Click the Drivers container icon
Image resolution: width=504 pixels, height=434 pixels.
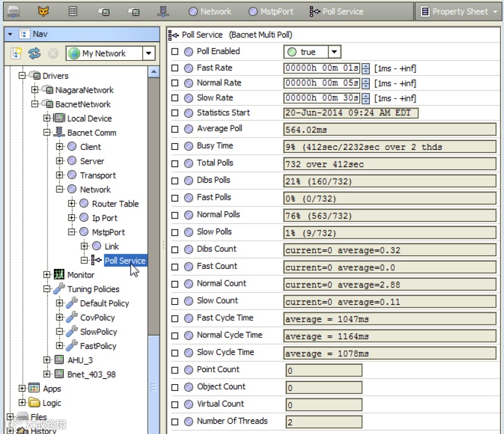(35, 75)
